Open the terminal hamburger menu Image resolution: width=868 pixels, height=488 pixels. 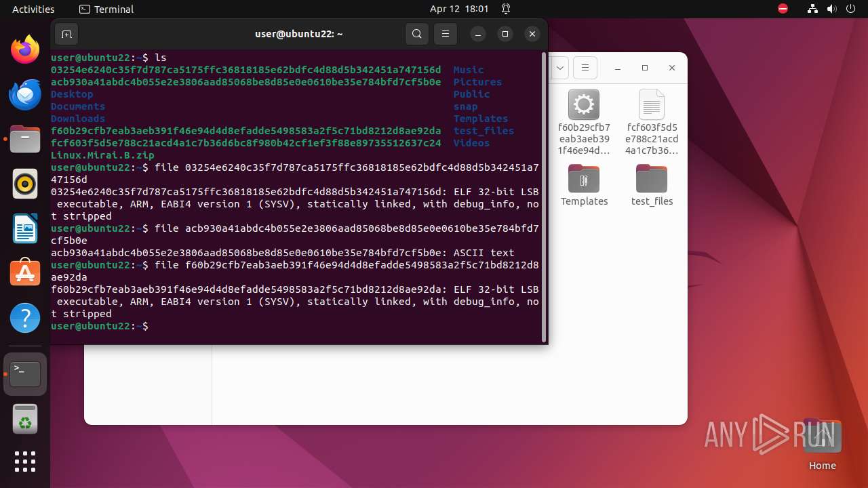click(445, 34)
